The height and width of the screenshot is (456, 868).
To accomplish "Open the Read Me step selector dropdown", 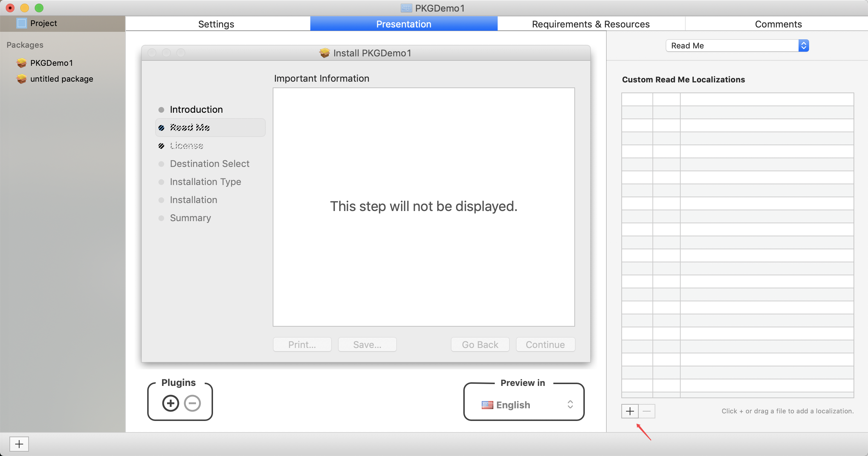I will point(737,46).
